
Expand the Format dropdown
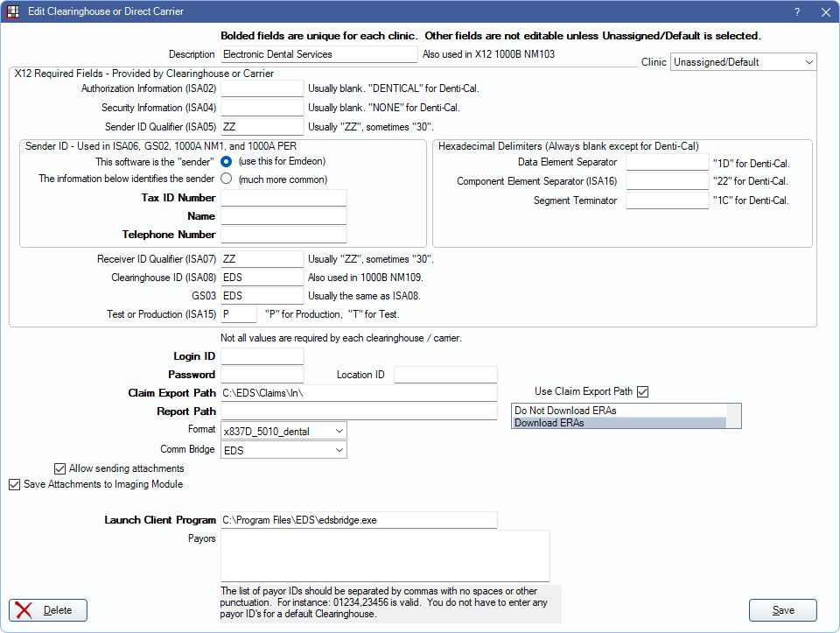point(284,430)
